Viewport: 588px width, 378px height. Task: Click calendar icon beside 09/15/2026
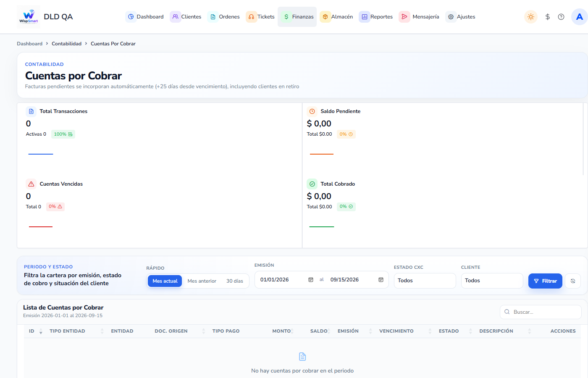point(381,280)
